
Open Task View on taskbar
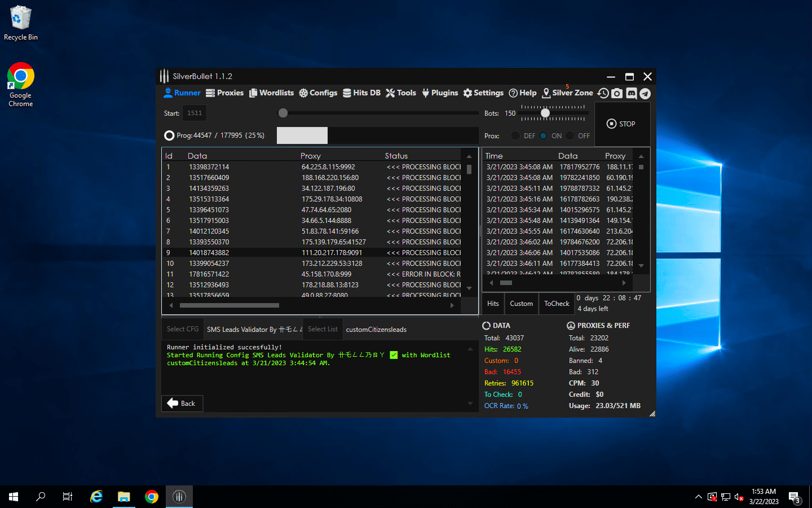(68, 497)
